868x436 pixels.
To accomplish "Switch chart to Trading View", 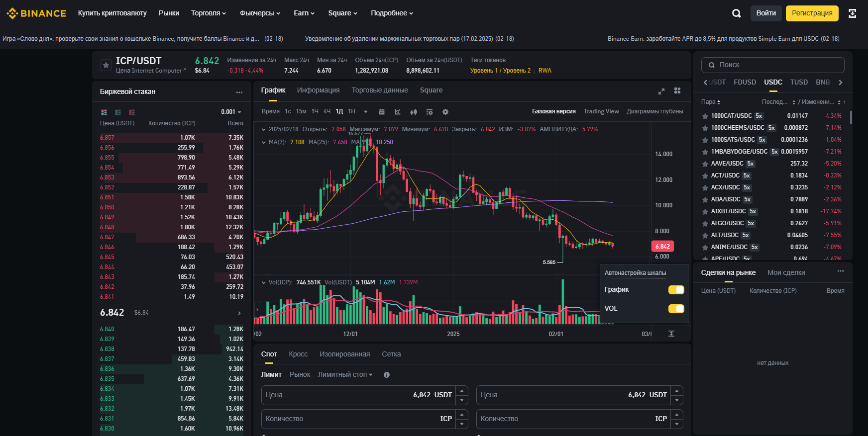I will 601,111.
